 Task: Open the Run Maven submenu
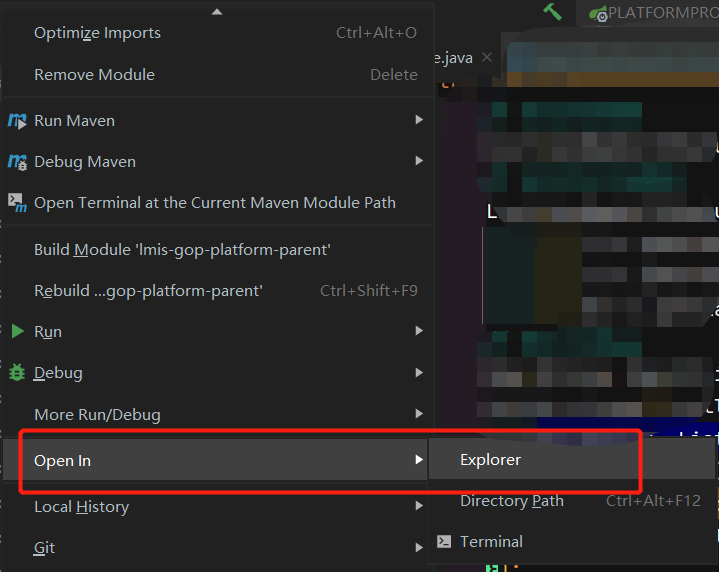pyautogui.click(x=217, y=121)
